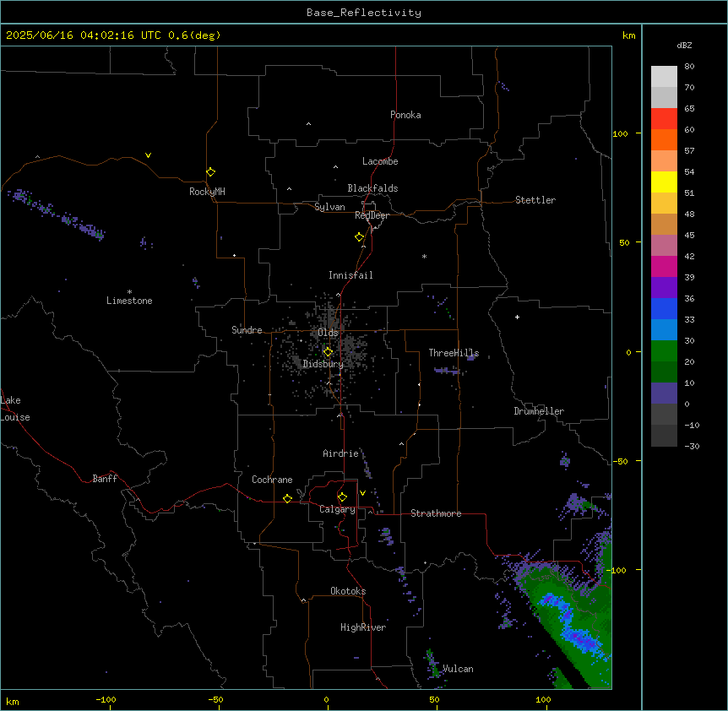Click the yellow diamond marker above RockyMH
The height and width of the screenshot is (711, 728).
pos(210,171)
